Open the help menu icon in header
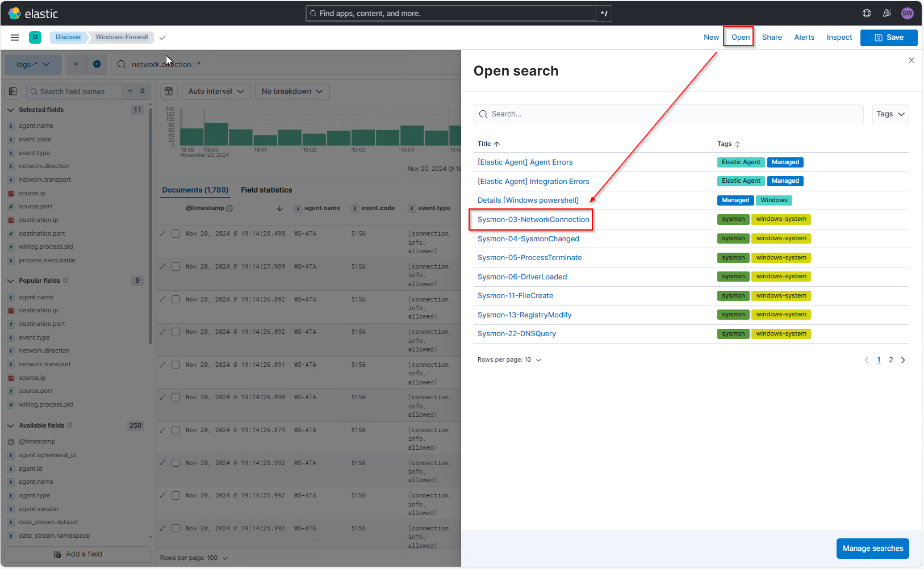This screenshot has height=569, width=924. click(x=867, y=13)
